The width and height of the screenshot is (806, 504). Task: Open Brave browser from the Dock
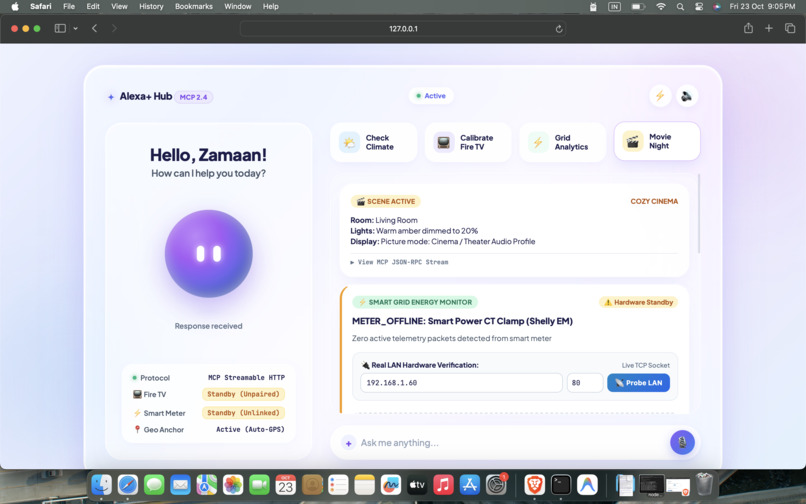pos(535,484)
